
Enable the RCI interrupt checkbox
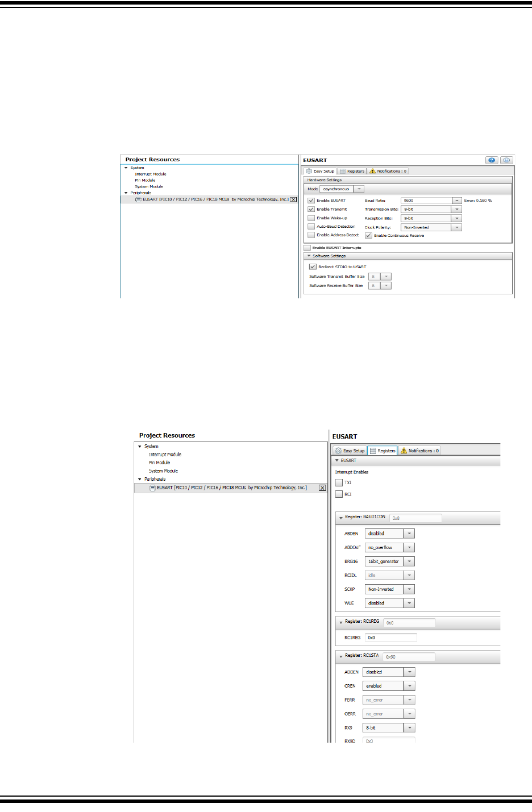pyautogui.click(x=339, y=494)
